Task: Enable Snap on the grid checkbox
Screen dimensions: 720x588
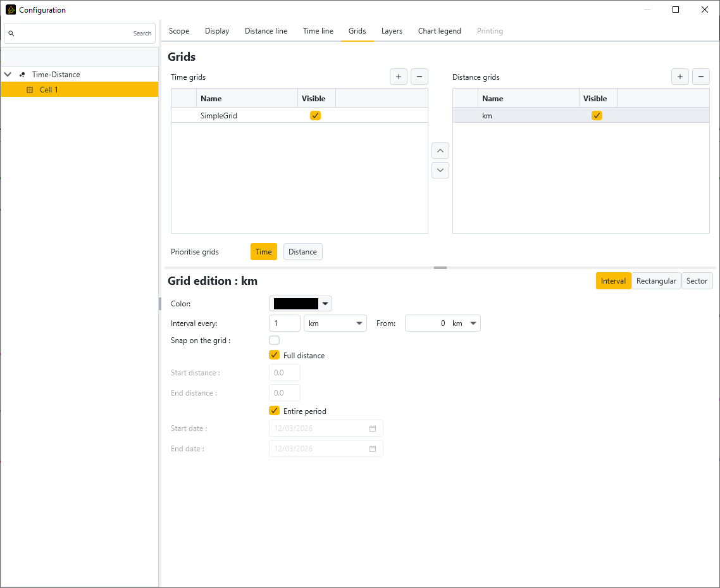Action: [x=275, y=341]
